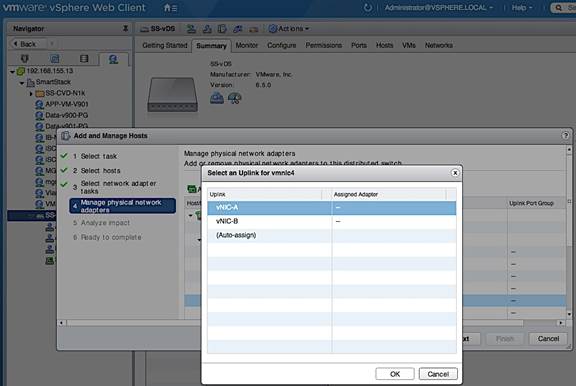Cancel the Add and Manage Hosts wizard
Screen dimensions: 576x386
coord(548,339)
